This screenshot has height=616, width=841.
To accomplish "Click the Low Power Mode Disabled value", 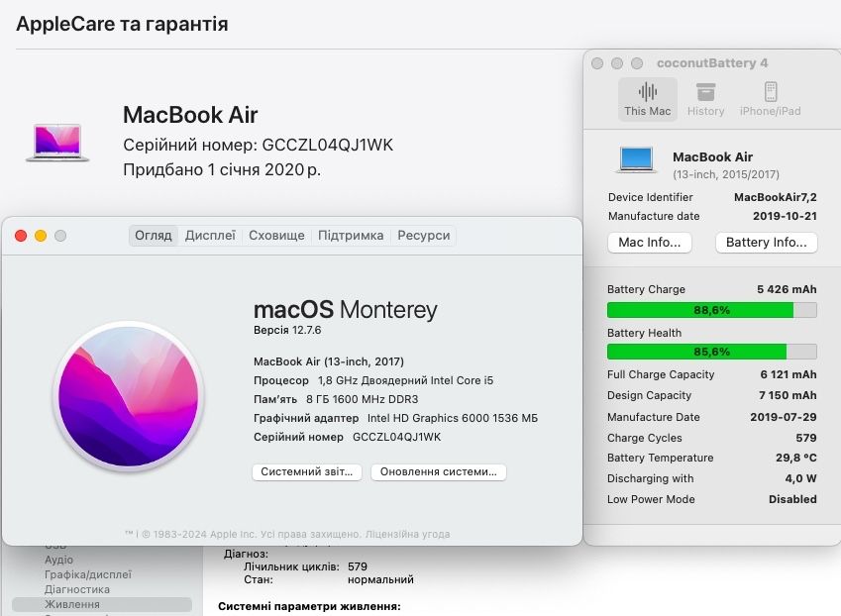I will tap(792, 500).
